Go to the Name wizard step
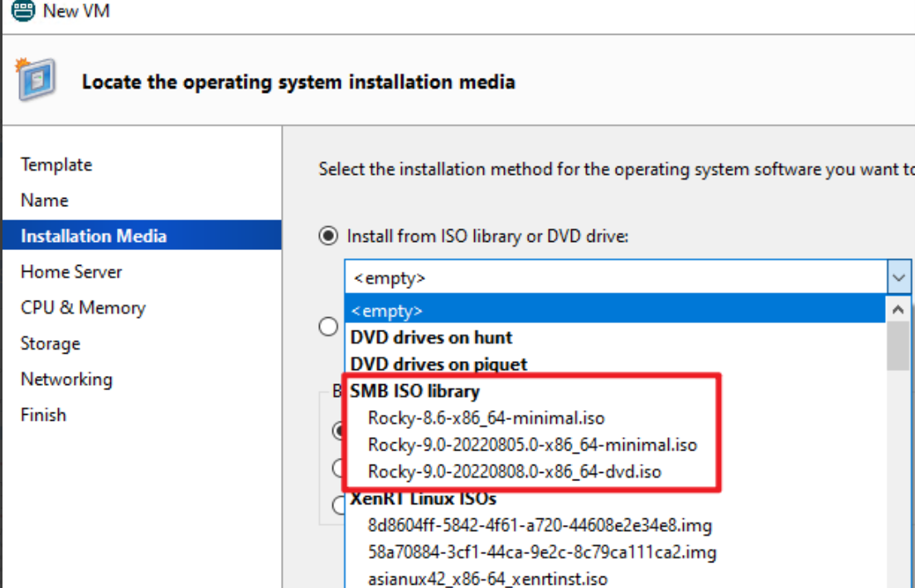The width and height of the screenshot is (915, 588). [x=45, y=200]
